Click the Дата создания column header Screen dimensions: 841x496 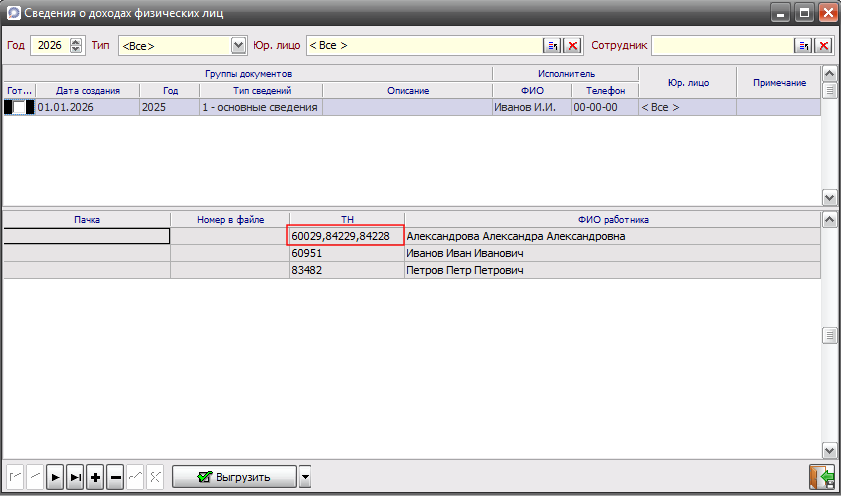point(88,91)
